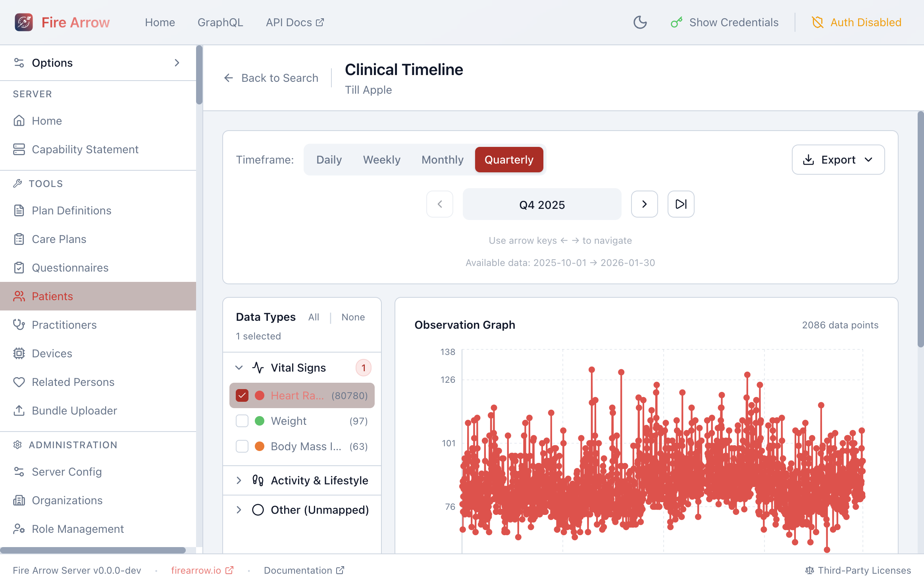Screen dimensions: 924x586
Task: Select the green Weight color swatch
Action: click(259, 421)
